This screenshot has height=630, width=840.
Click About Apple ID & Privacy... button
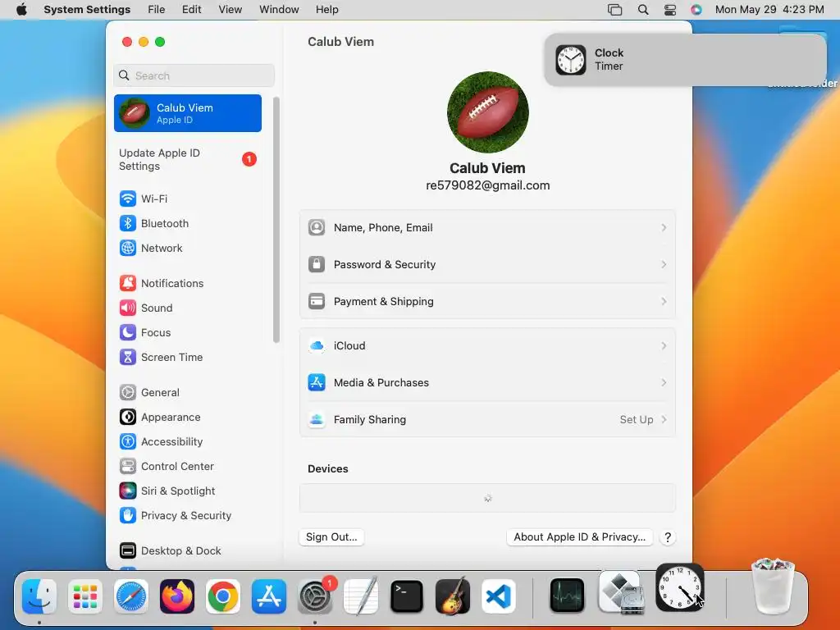580,537
